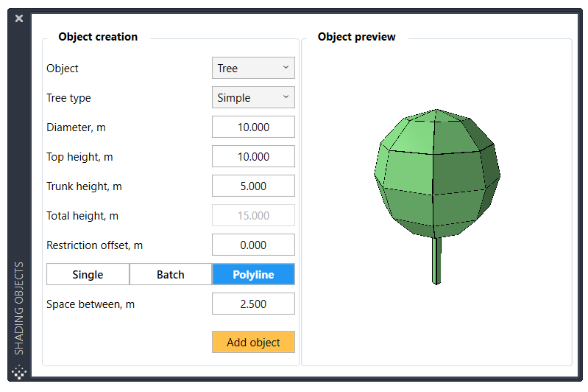Click the Object preview section header

click(356, 37)
